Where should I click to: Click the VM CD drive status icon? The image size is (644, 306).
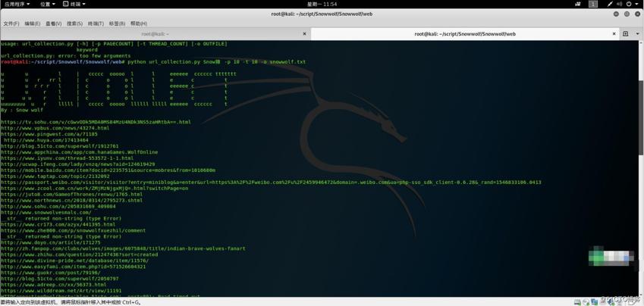pyautogui.click(x=586, y=302)
